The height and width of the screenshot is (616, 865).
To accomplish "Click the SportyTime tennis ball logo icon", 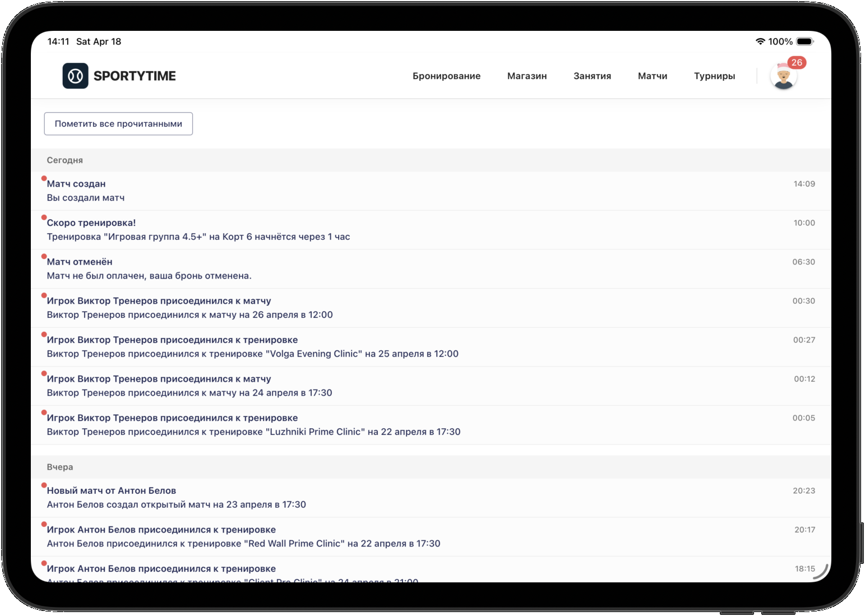I will tap(75, 76).
